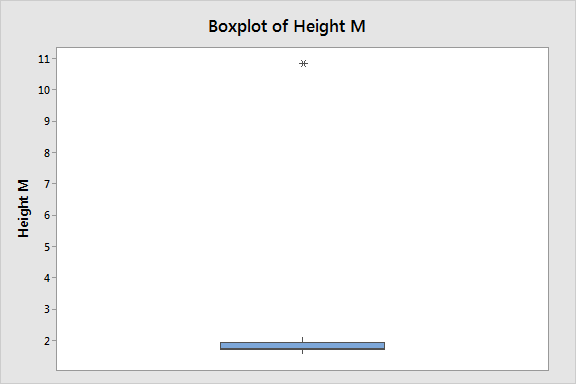This screenshot has width=576, height=384.
Task: Click the scale value 7
Action: [x=47, y=184]
